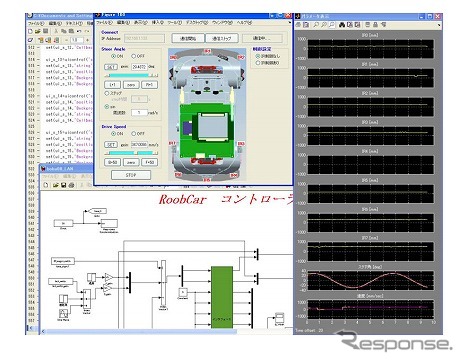464x363 pixels.
Task: Click the lock icon in scope toolbar
Action: [x=375, y=25]
